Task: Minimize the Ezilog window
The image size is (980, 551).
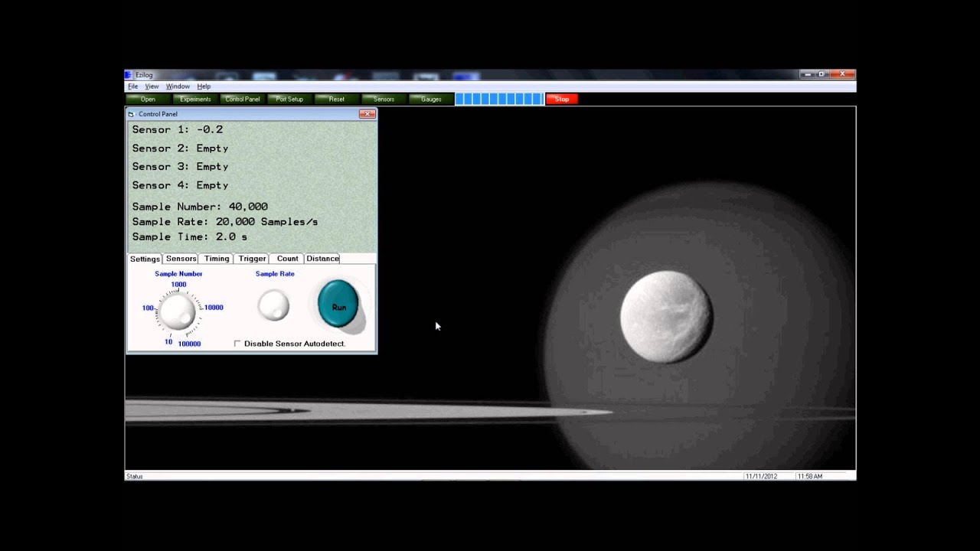Action: click(x=807, y=74)
